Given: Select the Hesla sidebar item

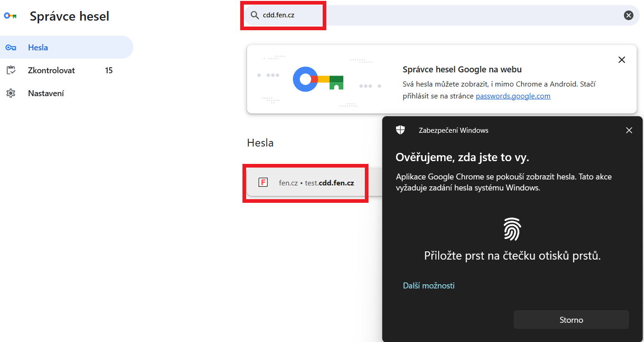Looking at the screenshot, I should [x=38, y=48].
